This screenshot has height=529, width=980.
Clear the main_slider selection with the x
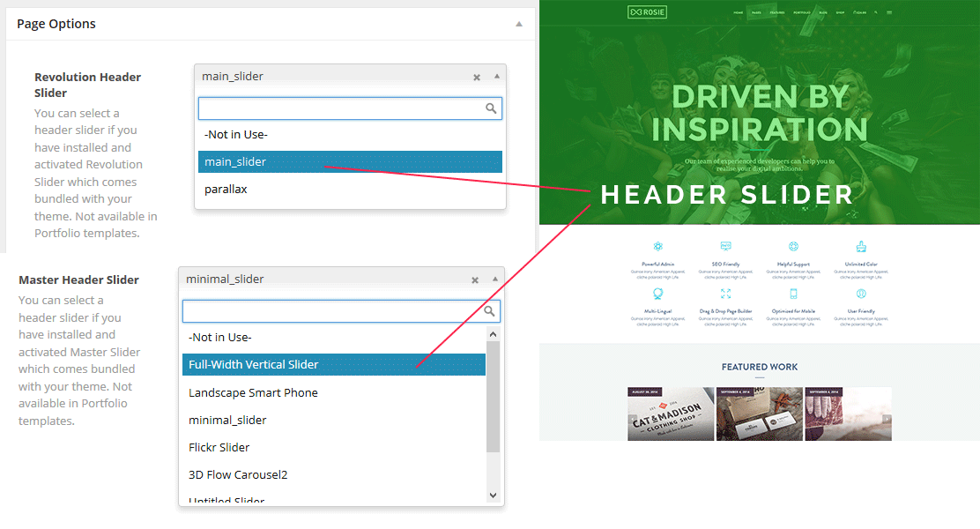coord(477,78)
